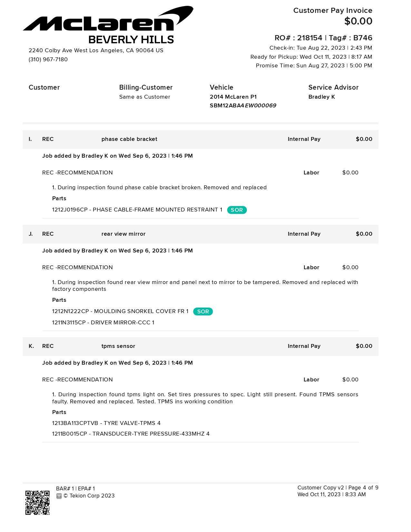Click the QR code in the footer
Image resolution: width=411 pixels, height=532 pixels.
point(37,503)
